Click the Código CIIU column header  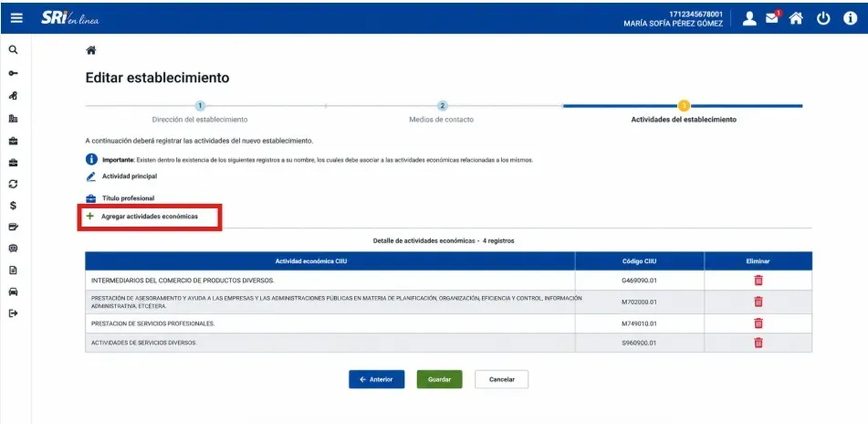tap(640, 261)
